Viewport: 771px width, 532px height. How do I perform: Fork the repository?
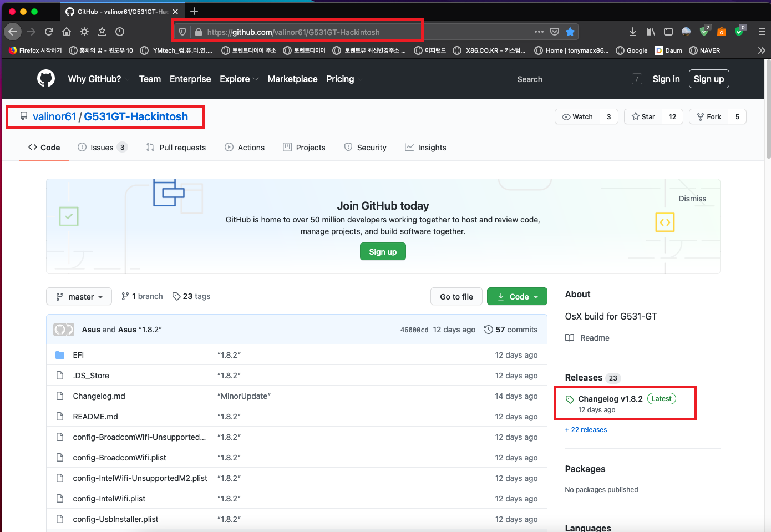tap(708, 116)
